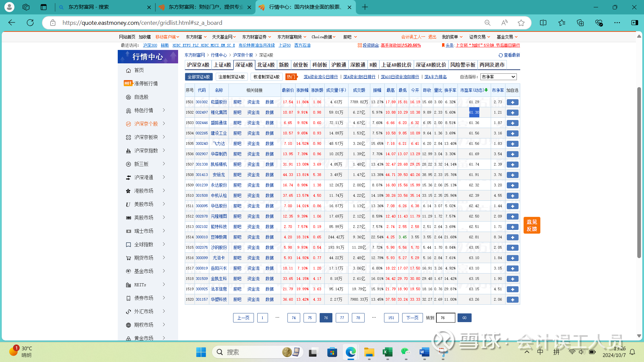The image size is (644, 362).
Task: Open Word from taskbar
Action: point(424,352)
